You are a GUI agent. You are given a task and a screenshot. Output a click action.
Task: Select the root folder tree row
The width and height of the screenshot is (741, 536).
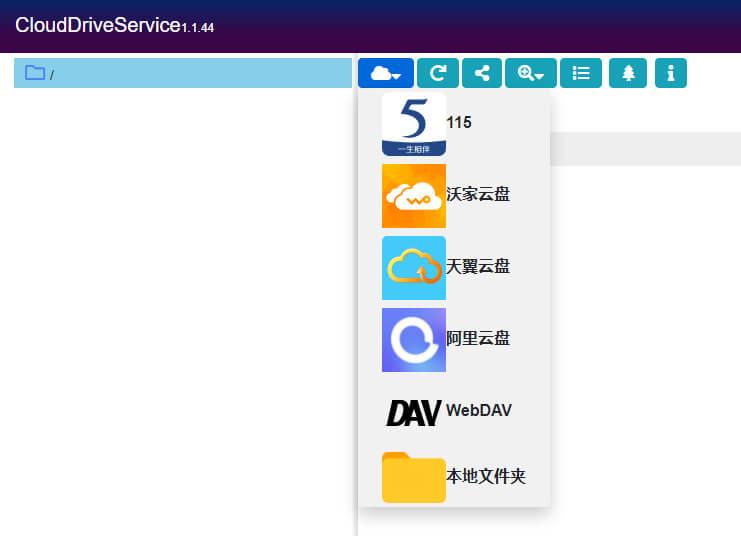[x=183, y=74]
